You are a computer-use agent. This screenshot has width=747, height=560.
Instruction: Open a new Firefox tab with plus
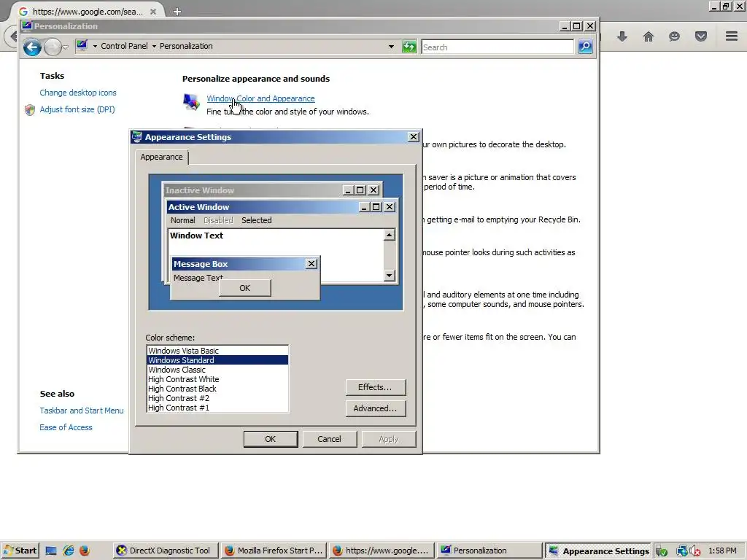click(177, 12)
